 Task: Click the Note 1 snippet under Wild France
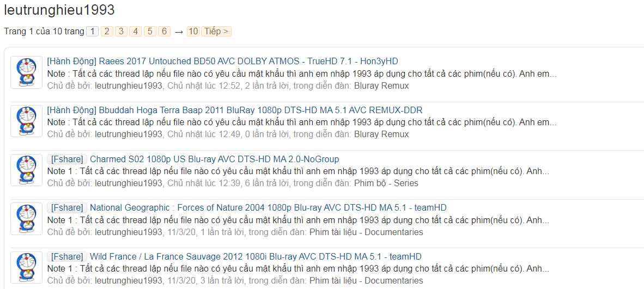298,268
